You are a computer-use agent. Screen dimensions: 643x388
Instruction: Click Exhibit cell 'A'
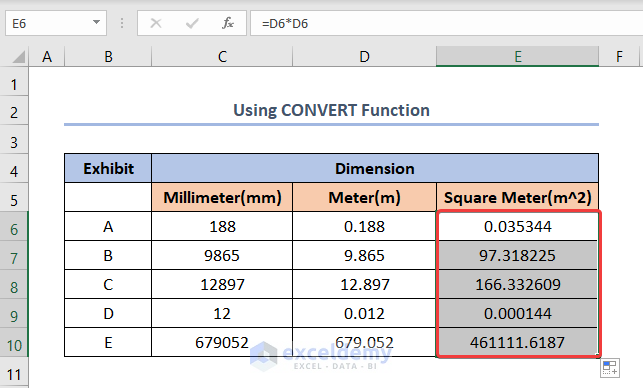click(108, 226)
